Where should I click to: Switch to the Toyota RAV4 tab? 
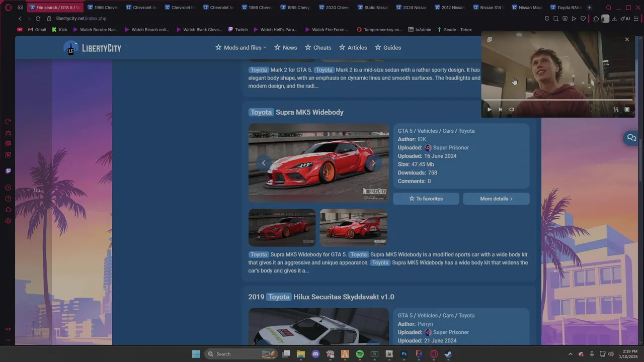tap(566, 8)
